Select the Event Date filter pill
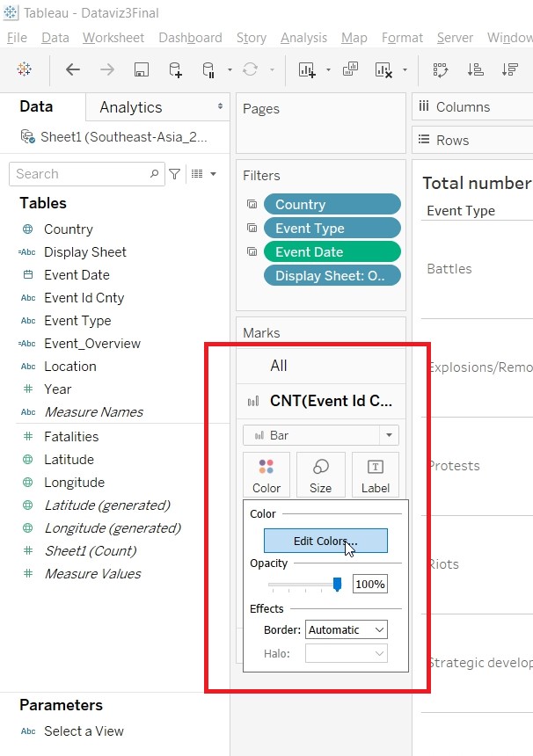The height and width of the screenshot is (756, 533). click(x=332, y=251)
